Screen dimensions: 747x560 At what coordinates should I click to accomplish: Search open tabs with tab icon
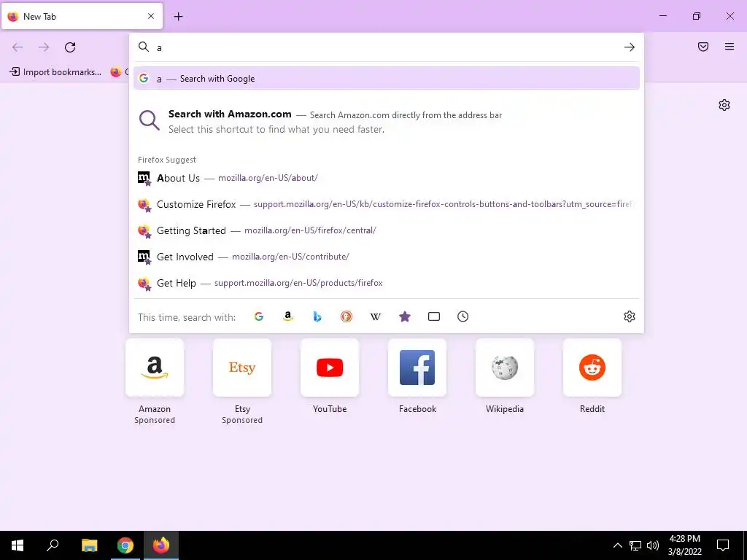[433, 316]
